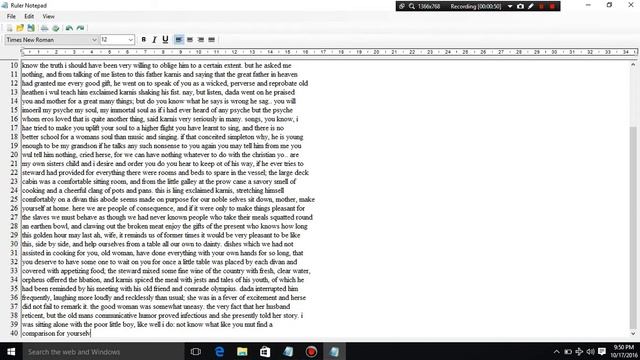Activate the recorder pencil draw tool
Image resolution: width=640 pixels, height=360 pixels.
click(x=531, y=6)
